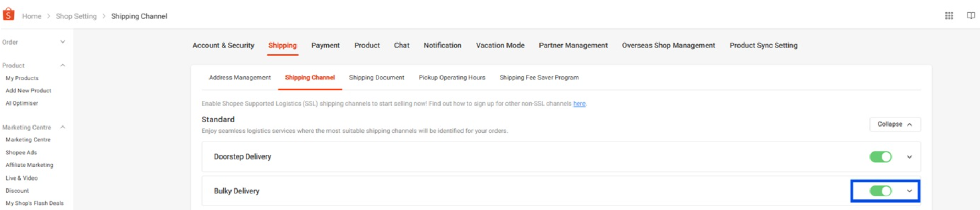Click the Shopee logo icon

point(8,15)
